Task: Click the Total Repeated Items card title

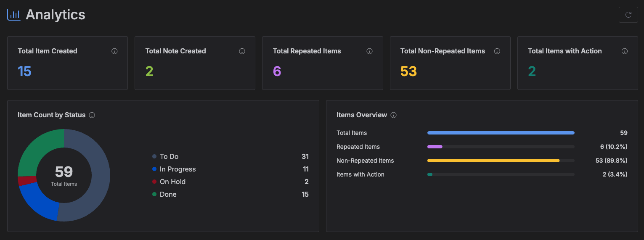Action: (307, 51)
